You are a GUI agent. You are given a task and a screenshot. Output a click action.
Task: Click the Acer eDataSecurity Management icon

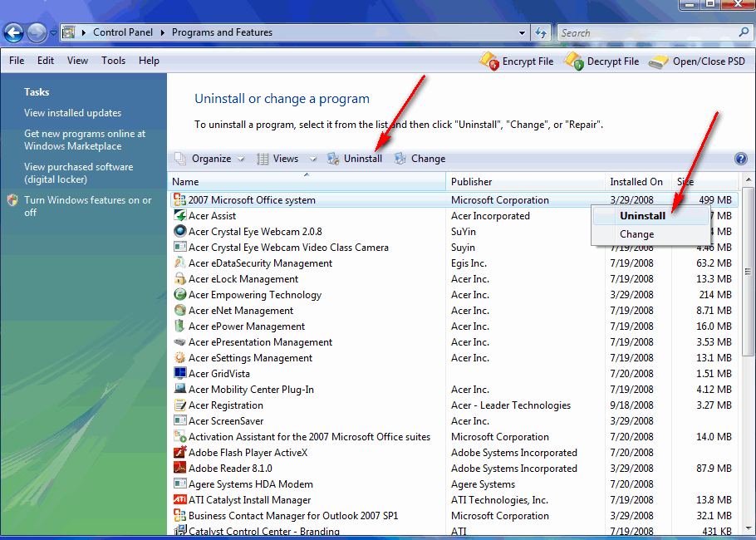pyautogui.click(x=179, y=263)
